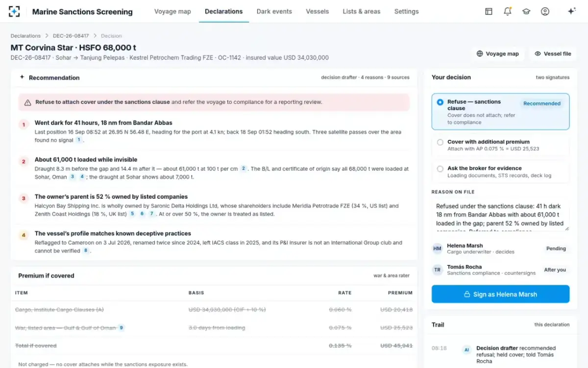The width and height of the screenshot is (588, 368).
Task: Click into the Reason on file text box
Action: 500,215
